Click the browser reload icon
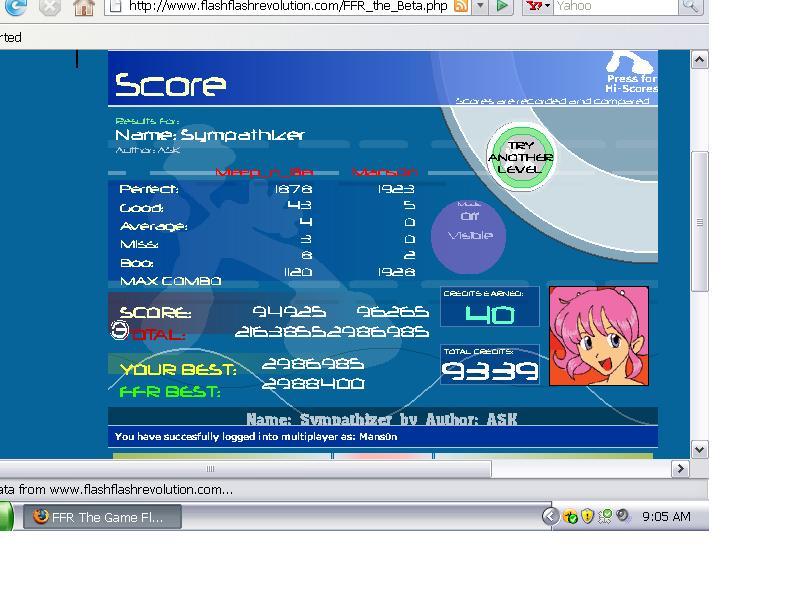 click(16, 6)
